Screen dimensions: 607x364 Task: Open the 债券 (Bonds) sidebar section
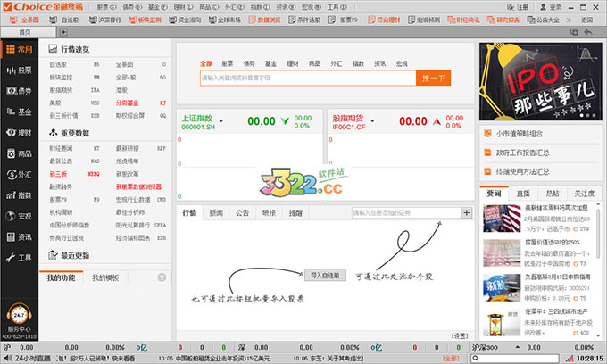coord(19,90)
